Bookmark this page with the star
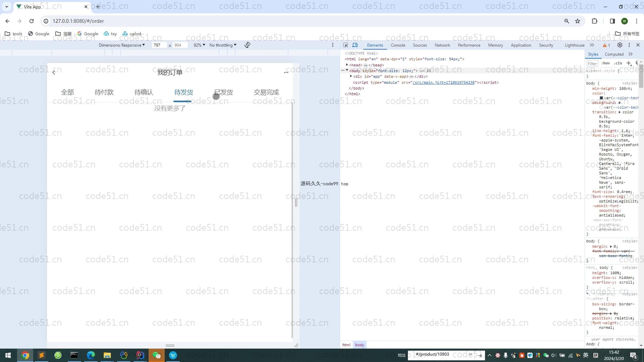Image resolution: width=644 pixels, height=362 pixels. point(578,21)
